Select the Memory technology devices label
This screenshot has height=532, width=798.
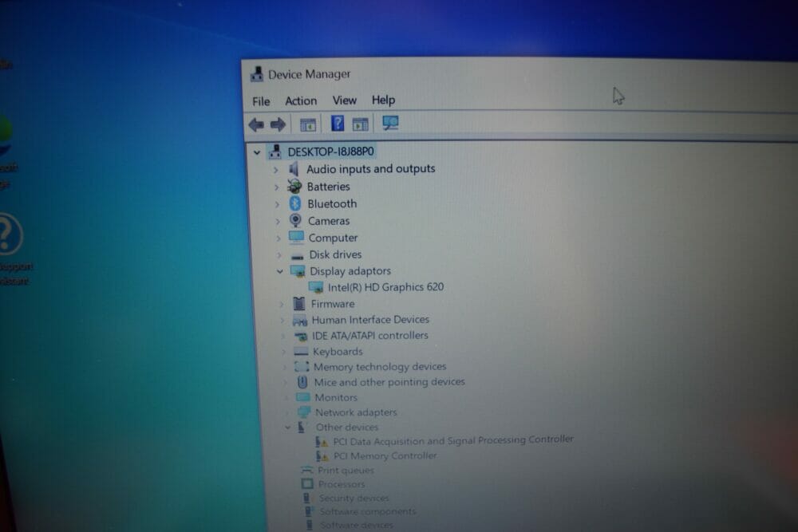click(x=380, y=366)
